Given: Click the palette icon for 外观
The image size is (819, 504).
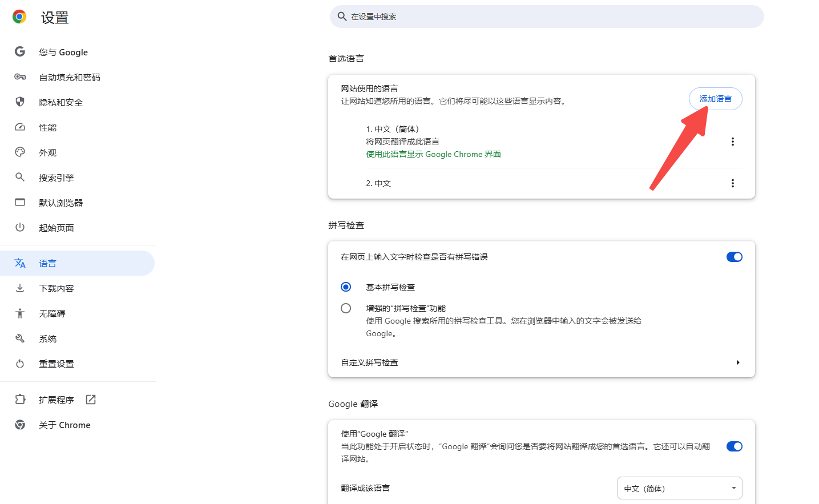Looking at the screenshot, I should (20, 152).
